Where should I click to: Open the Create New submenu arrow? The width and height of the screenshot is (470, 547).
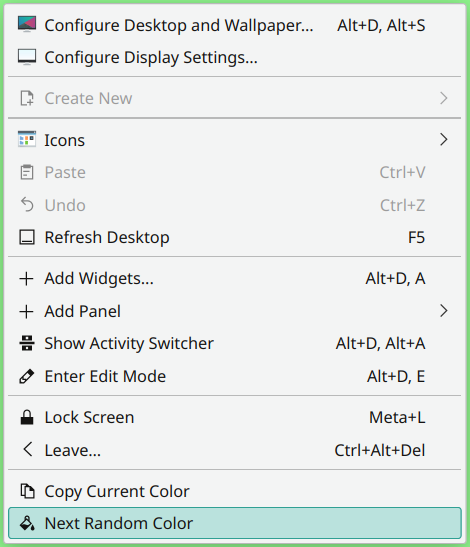point(443,98)
